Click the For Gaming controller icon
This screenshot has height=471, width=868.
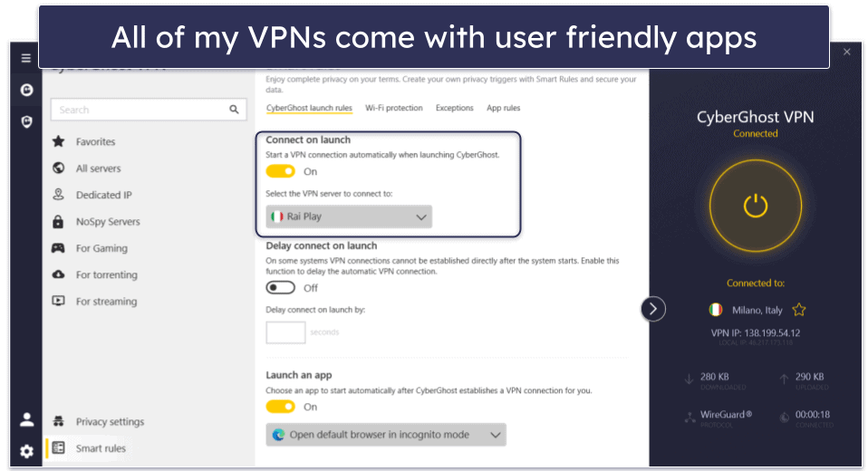click(58, 248)
